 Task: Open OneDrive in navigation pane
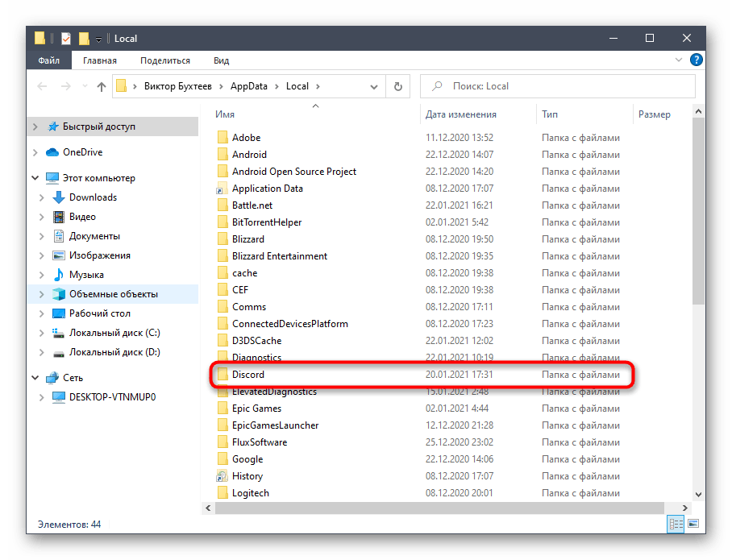coord(82,152)
